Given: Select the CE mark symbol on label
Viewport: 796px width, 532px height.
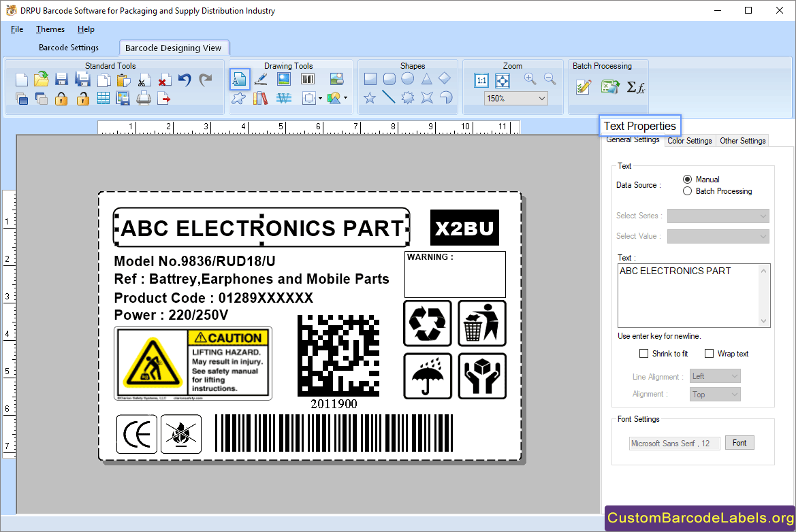Looking at the screenshot, I should pos(137,434).
